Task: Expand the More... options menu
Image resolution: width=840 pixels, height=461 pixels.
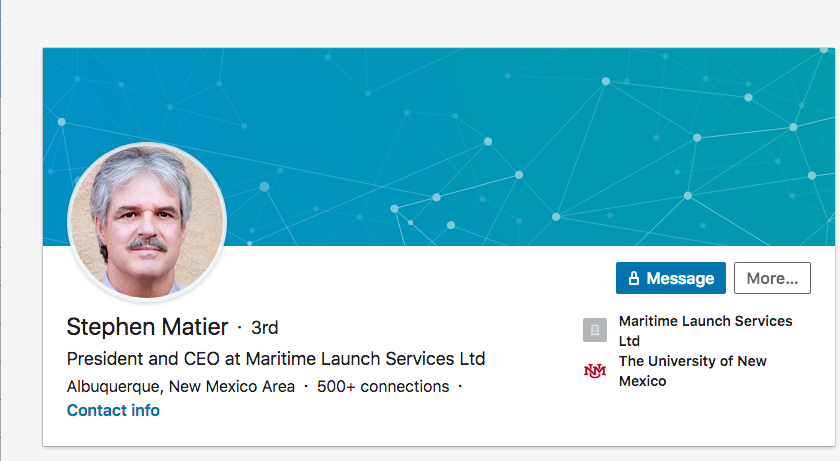Action: click(x=772, y=278)
